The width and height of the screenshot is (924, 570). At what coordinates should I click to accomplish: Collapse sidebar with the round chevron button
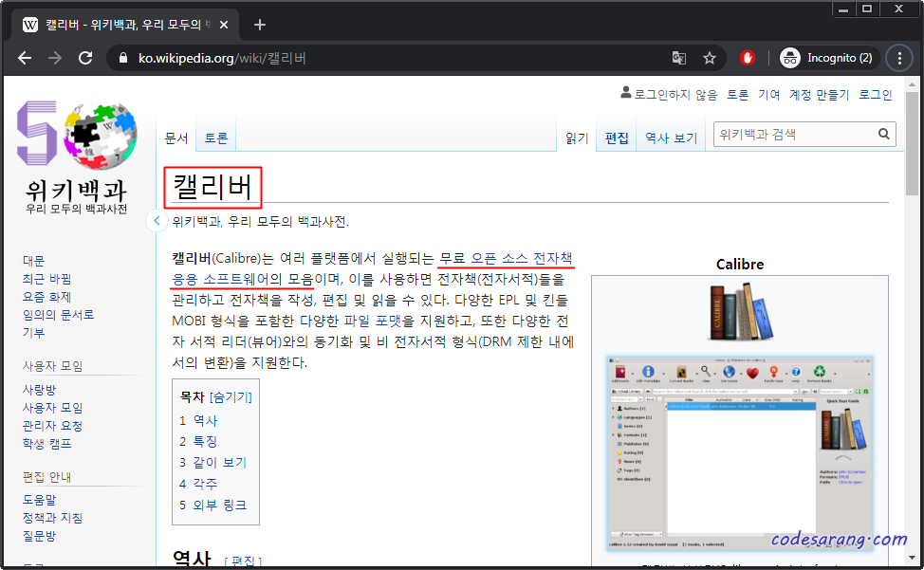click(157, 221)
